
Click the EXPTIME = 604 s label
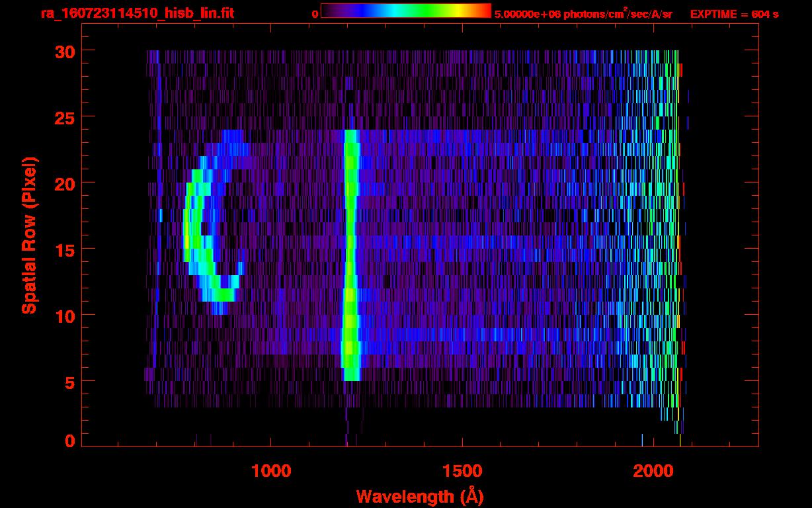[734, 14]
